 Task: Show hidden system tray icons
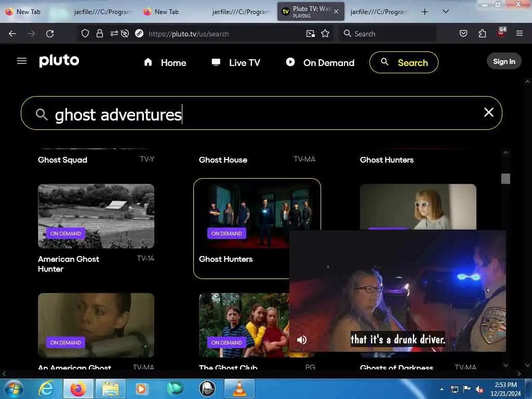[442, 389]
